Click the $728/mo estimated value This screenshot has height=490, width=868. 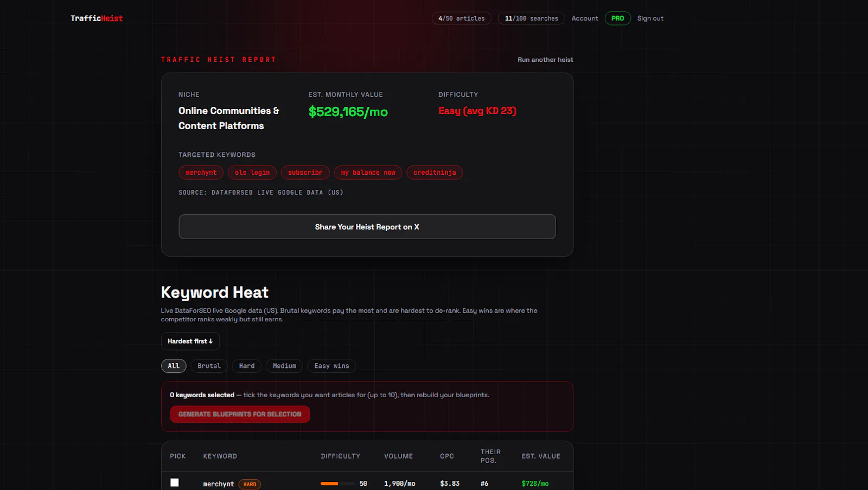point(535,483)
